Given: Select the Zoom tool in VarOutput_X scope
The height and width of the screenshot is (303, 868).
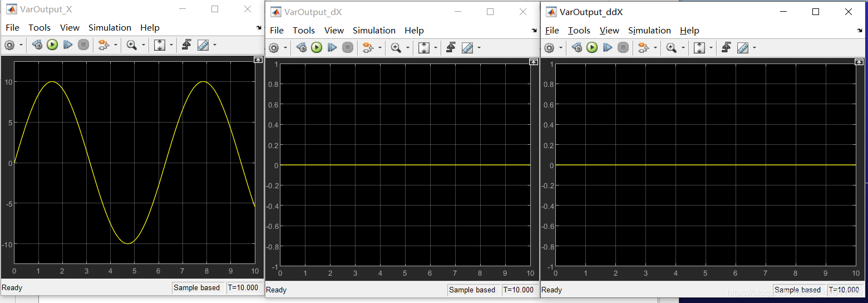Looking at the screenshot, I should 132,45.
